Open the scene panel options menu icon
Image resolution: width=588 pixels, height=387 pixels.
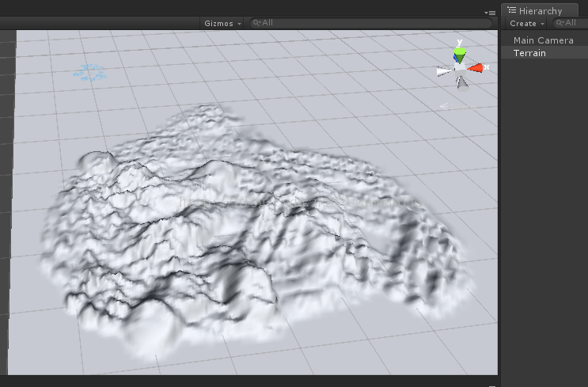click(490, 13)
